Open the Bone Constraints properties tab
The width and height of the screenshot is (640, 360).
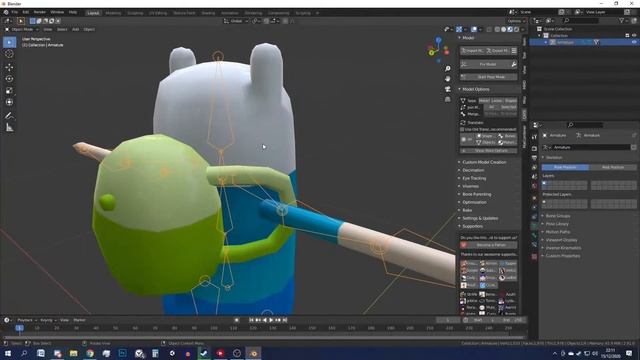tap(534, 245)
